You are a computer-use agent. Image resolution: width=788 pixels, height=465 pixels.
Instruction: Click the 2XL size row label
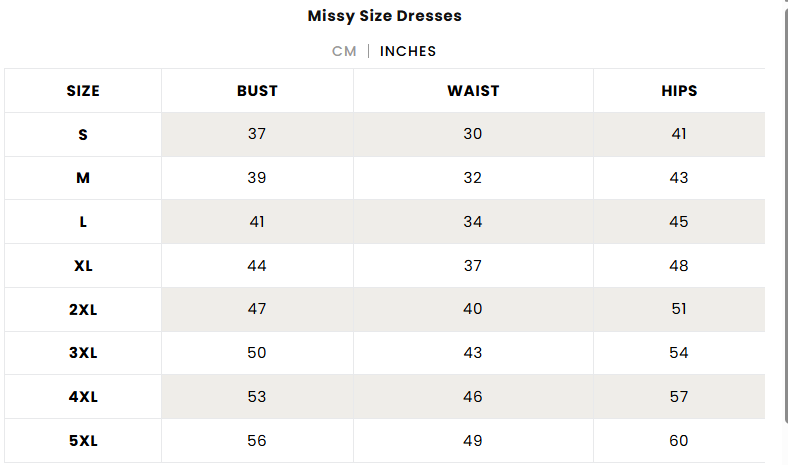83,309
